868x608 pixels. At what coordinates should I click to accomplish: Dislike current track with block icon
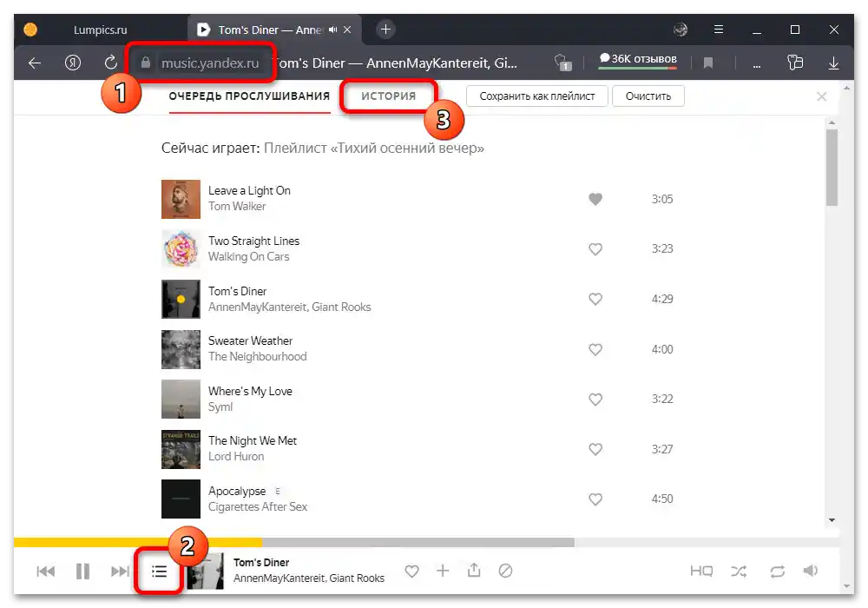click(505, 571)
